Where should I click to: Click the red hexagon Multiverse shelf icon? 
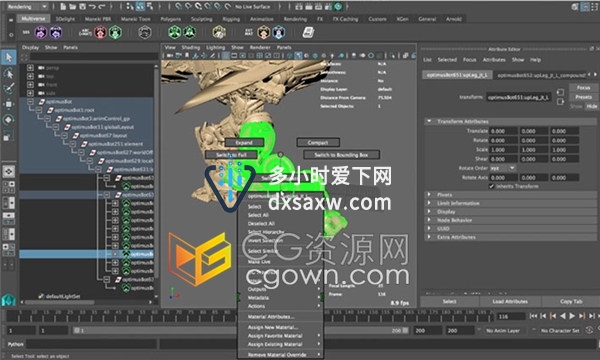point(100,33)
